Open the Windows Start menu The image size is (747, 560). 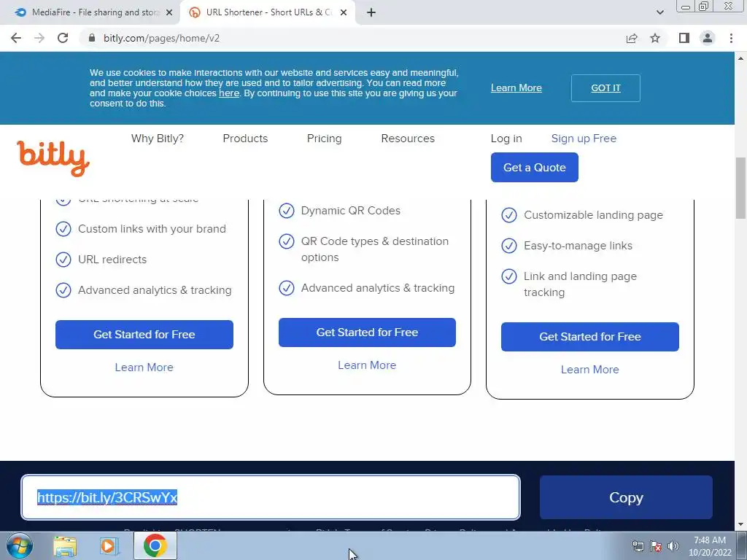[20, 545]
